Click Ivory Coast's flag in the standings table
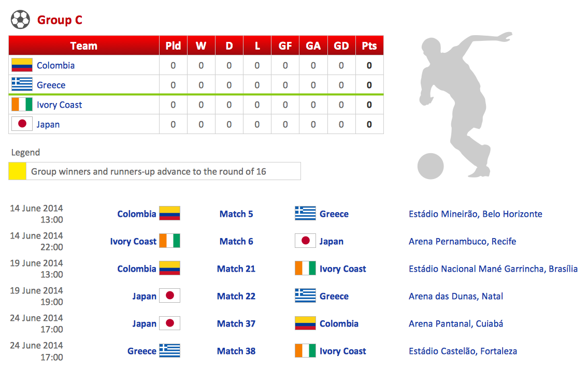Screen dimensions: 588x370 [x=22, y=105]
